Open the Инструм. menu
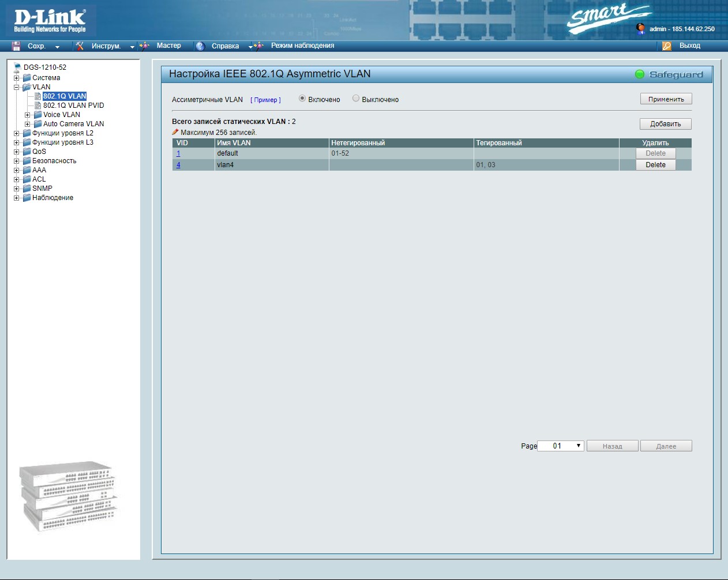This screenshot has width=728, height=580. click(x=106, y=46)
